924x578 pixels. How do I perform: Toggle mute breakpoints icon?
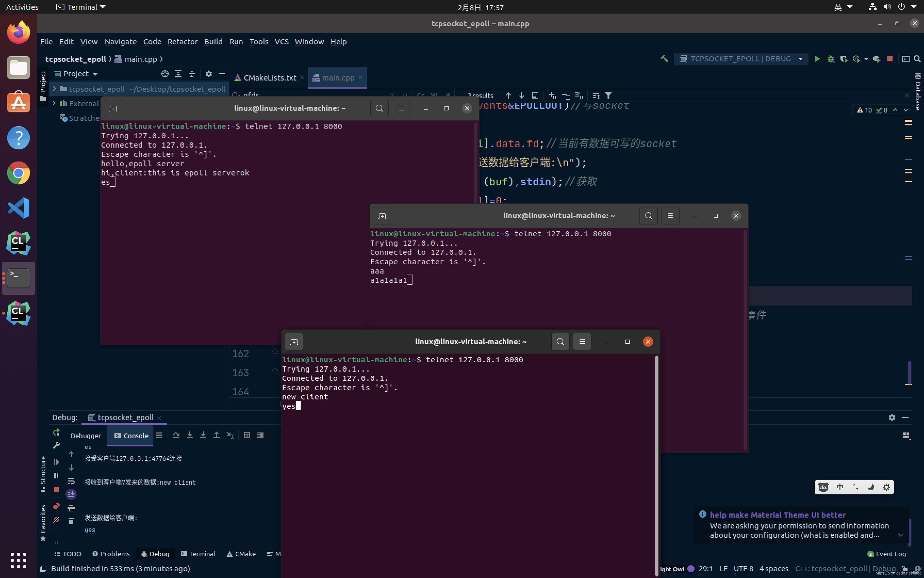[x=56, y=519]
